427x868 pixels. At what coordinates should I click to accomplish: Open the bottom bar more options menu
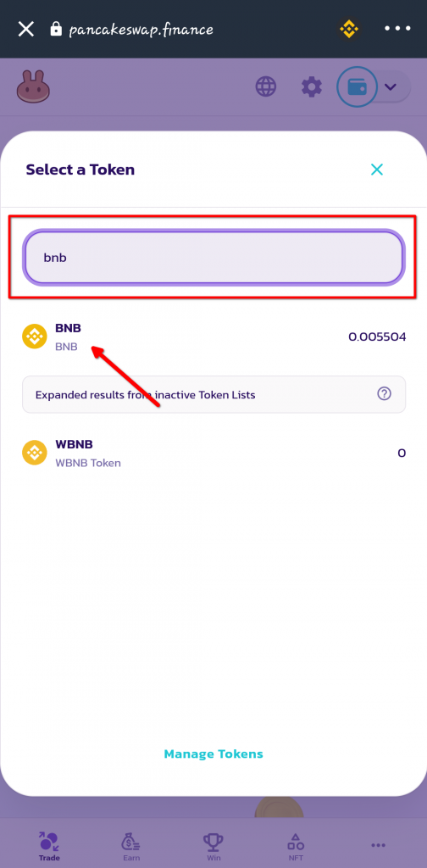tap(379, 845)
